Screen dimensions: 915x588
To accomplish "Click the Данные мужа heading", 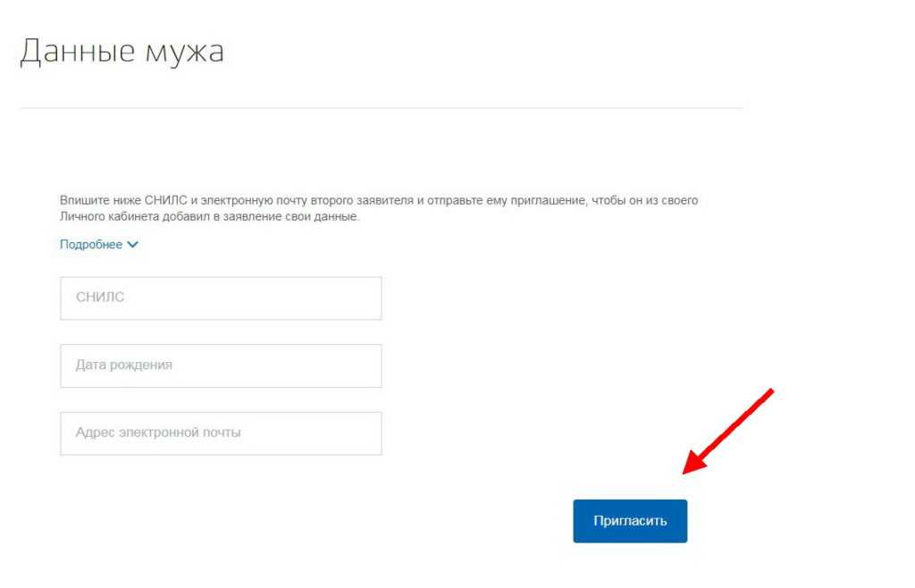I will [122, 52].
